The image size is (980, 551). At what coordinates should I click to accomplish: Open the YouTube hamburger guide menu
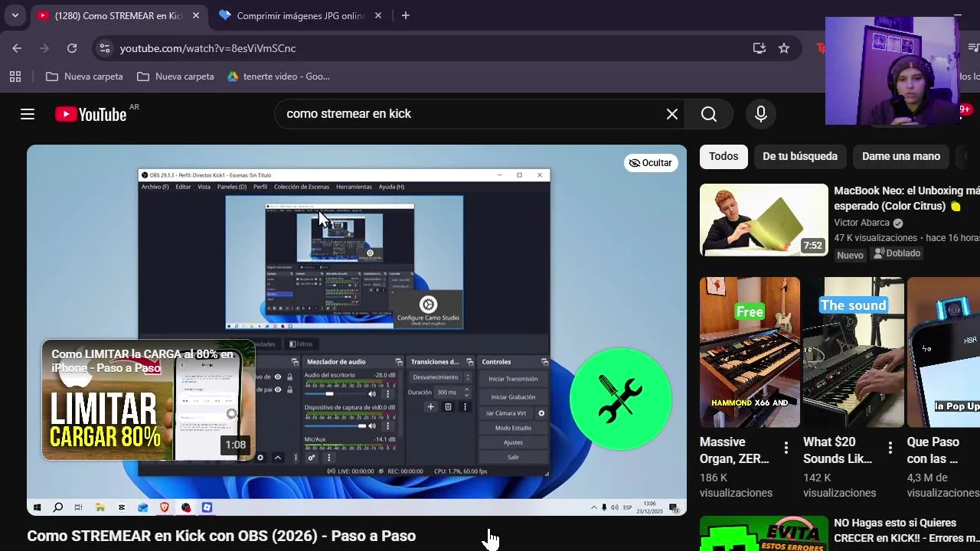(x=28, y=114)
